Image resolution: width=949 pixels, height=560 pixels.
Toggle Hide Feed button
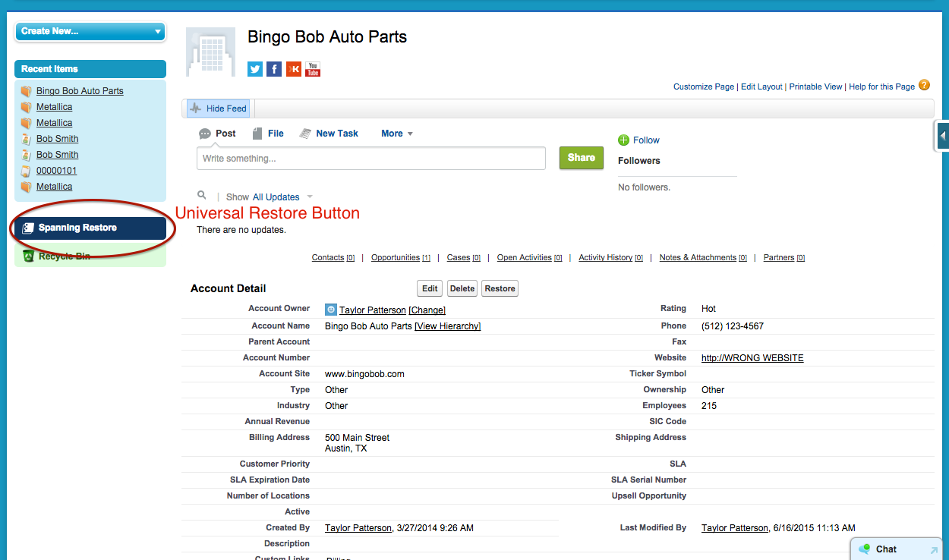[x=218, y=109]
